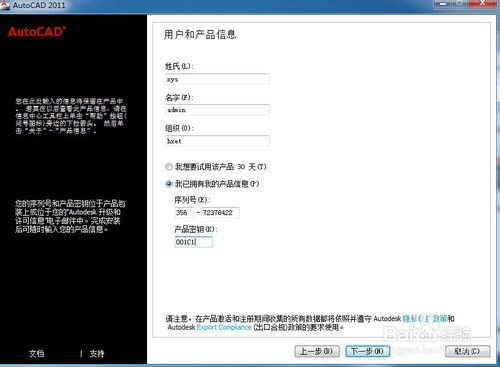
Task: Click the 产品密钥 label text
Action: (x=196, y=229)
